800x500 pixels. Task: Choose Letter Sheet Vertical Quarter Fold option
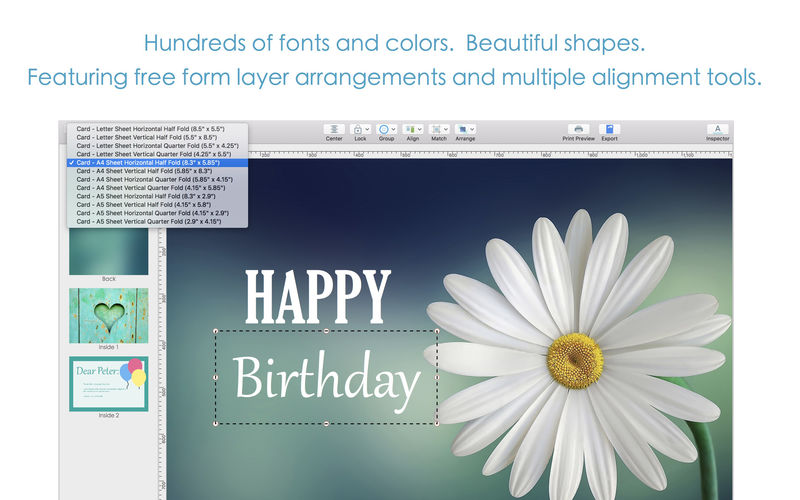[158, 154]
